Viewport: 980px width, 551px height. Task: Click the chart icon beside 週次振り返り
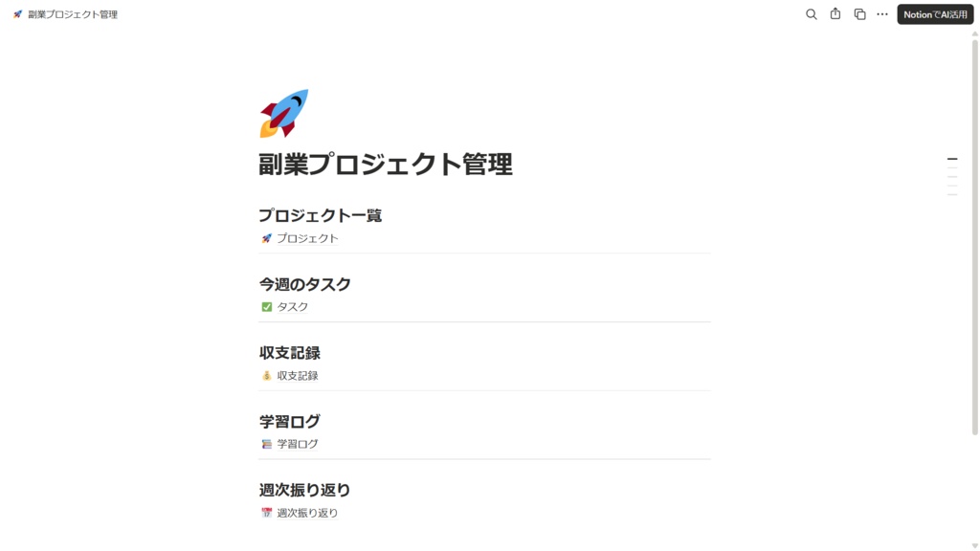pyautogui.click(x=265, y=512)
